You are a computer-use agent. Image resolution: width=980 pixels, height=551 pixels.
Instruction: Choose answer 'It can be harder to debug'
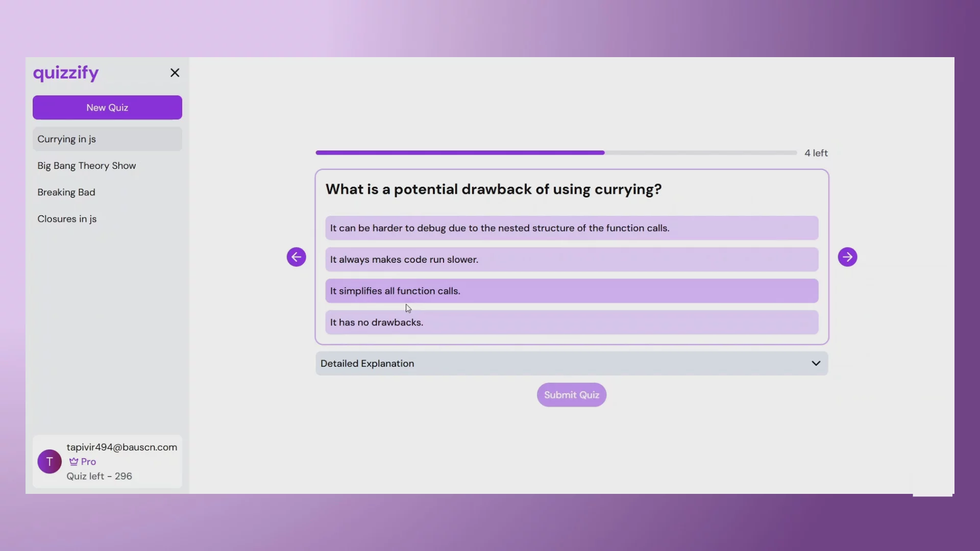(x=572, y=228)
